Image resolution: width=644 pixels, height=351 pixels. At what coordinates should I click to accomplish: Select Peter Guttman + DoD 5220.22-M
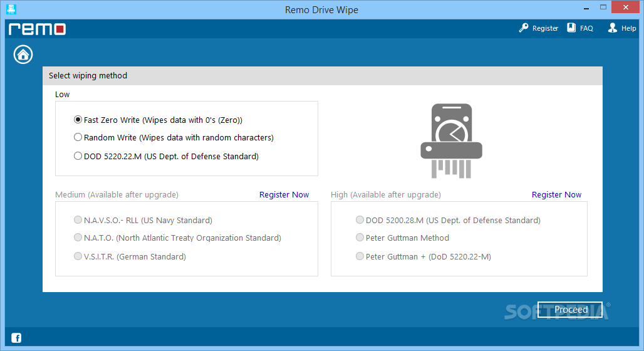(423, 256)
